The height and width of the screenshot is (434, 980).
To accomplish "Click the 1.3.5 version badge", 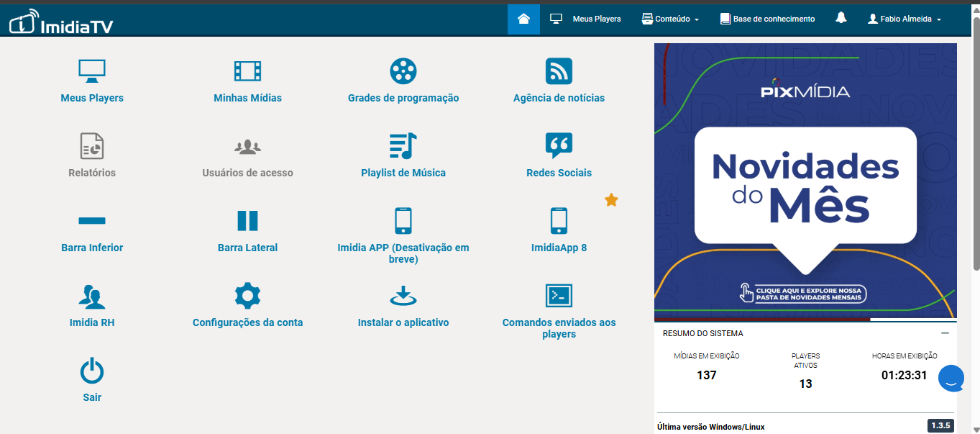I will click(x=940, y=425).
